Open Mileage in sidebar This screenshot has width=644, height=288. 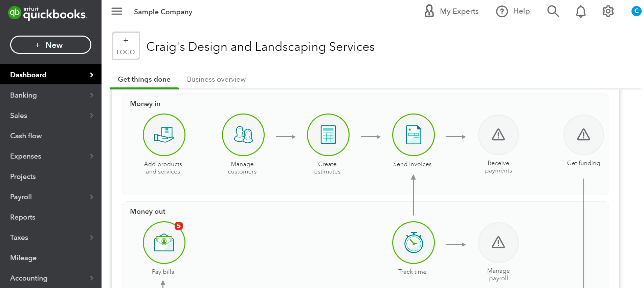tap(51, 258)
